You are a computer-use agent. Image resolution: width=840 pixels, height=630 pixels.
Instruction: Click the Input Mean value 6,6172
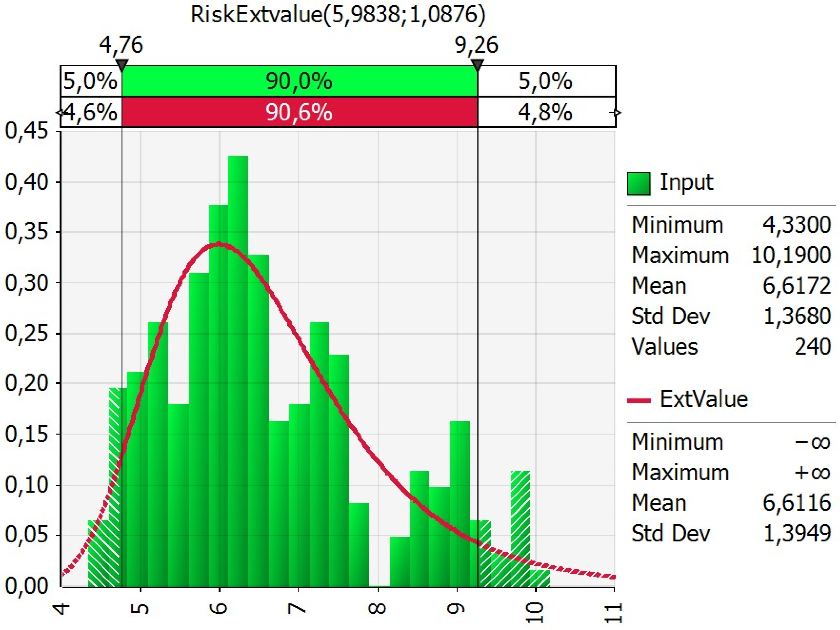(797, 286)
